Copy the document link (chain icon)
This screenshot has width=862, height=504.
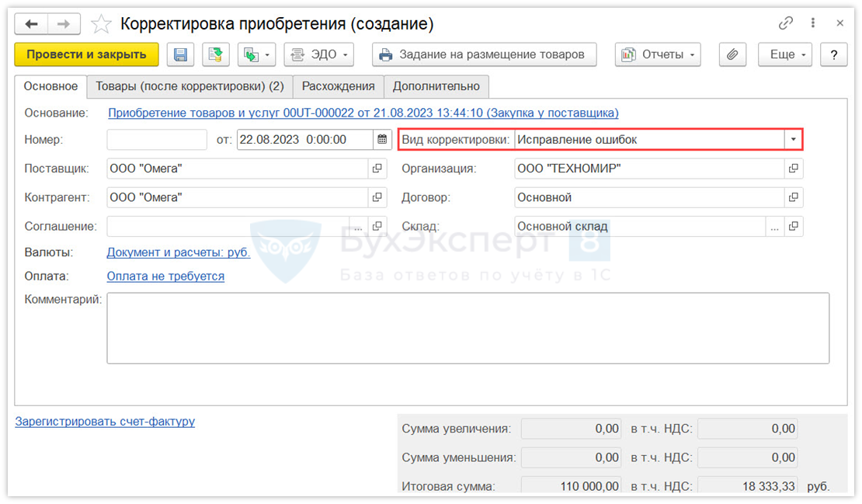786,23
